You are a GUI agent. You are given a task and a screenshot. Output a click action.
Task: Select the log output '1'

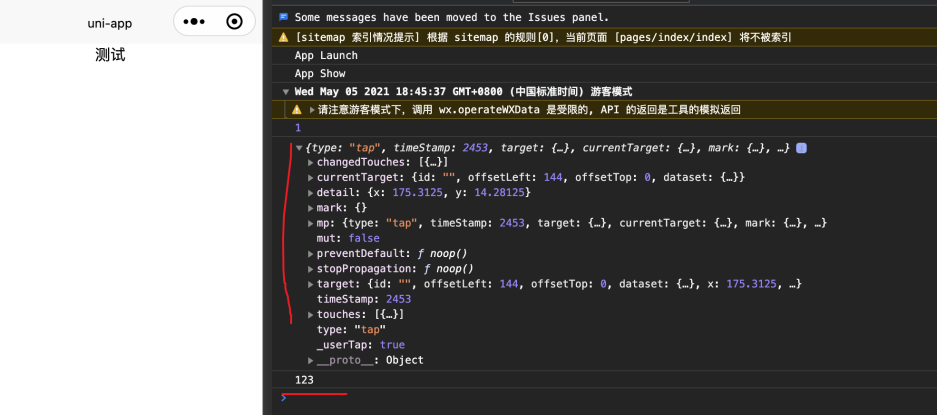click(x=298, y=128)
